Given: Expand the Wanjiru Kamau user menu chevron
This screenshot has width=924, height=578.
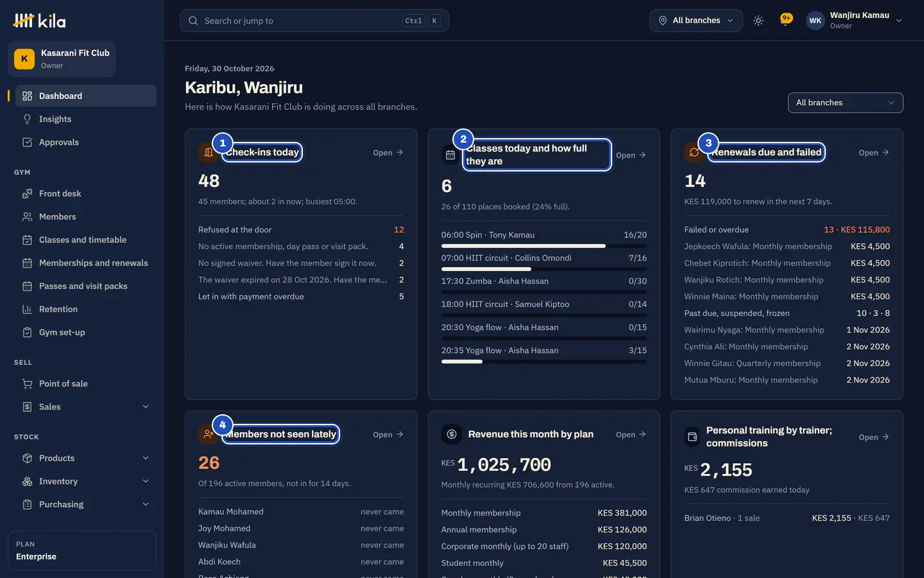Looking at the screenshot, I should pyautogui.click(x=899, y=21).
